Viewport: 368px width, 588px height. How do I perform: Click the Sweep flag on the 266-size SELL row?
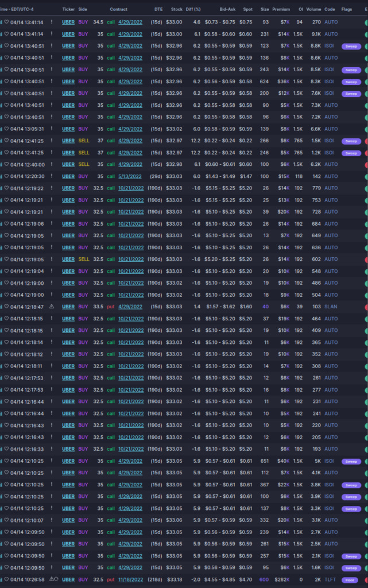click(x=351, y=141)
